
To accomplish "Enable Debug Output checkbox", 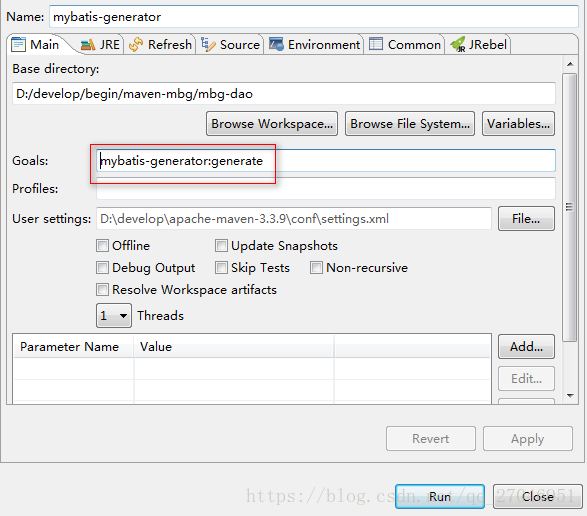I will point(102,268).
